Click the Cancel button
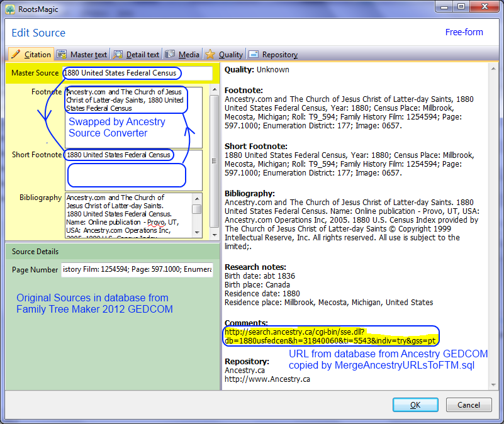 point(469,404)
